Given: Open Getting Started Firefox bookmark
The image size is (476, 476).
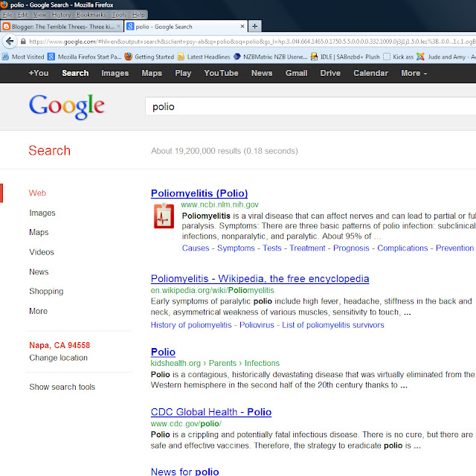Looking at the screenshot, I should click(149, 57).
